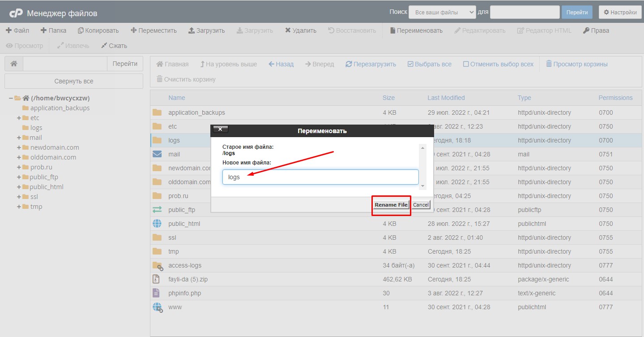Sort by the Name column header
Image resolution: width=644 pixels, height=337 pixels.
pos(177,98)
